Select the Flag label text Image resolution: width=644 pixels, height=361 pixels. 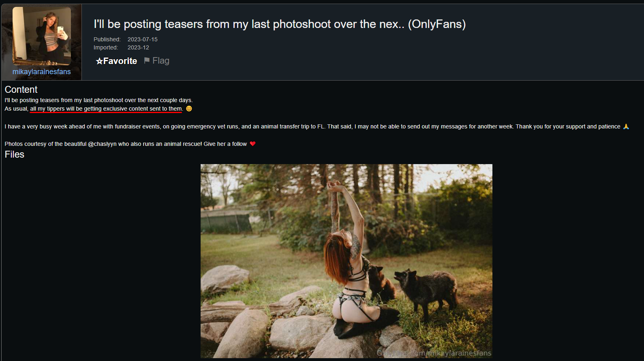coord(161,61)
